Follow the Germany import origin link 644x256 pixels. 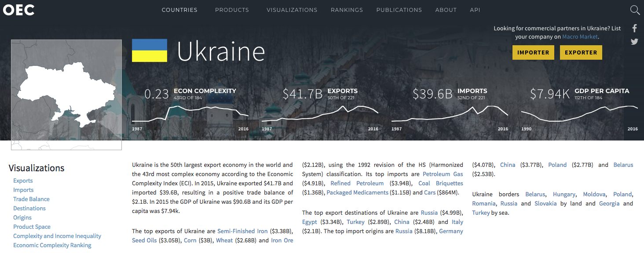451,231
